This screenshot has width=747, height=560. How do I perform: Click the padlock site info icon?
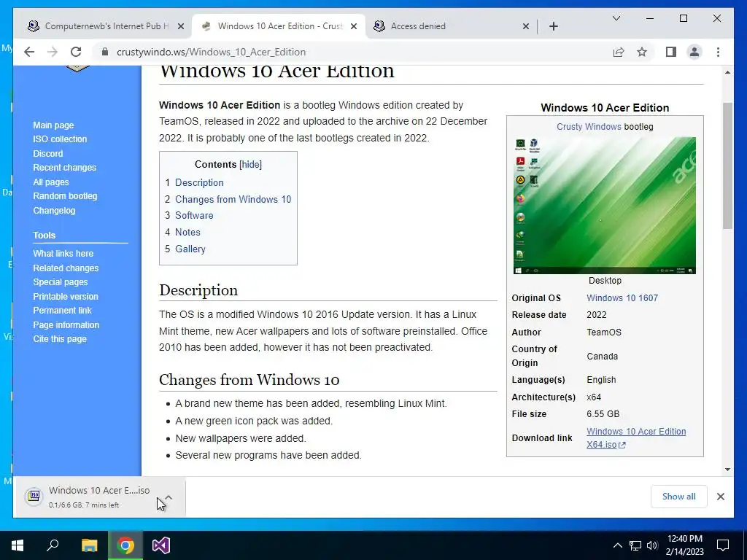(x=105, y=52)
